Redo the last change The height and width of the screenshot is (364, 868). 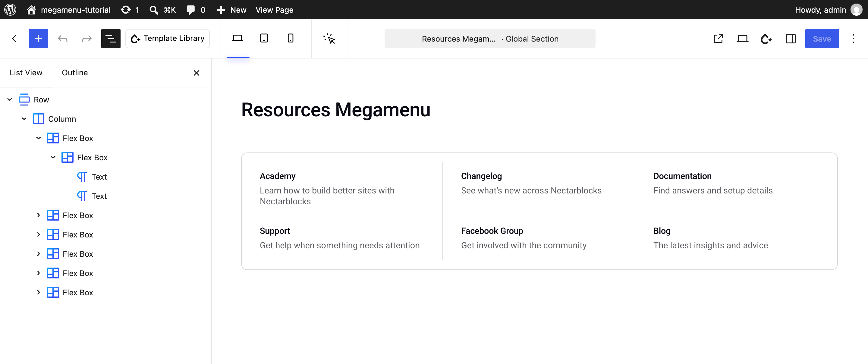tap(86, 39)
